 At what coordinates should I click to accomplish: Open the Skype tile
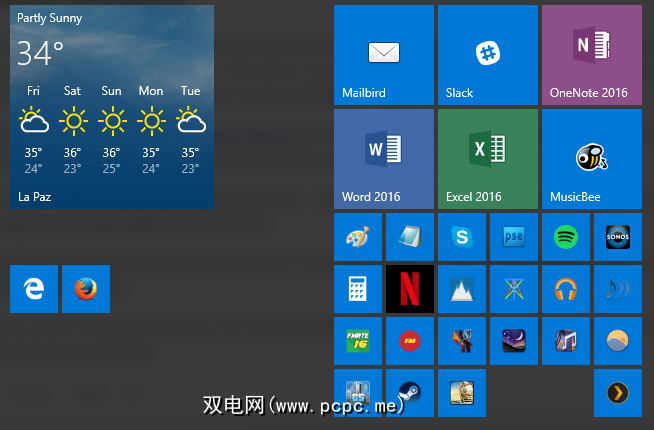[462, 237]
